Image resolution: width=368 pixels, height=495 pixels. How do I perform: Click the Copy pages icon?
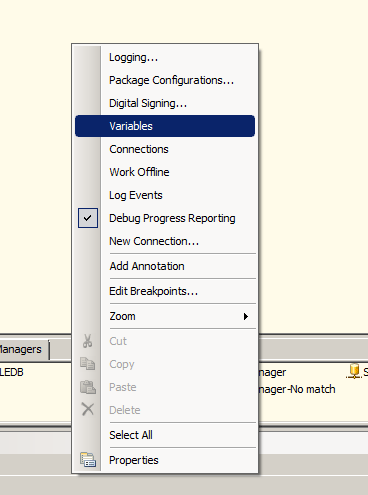pos(88,364)
